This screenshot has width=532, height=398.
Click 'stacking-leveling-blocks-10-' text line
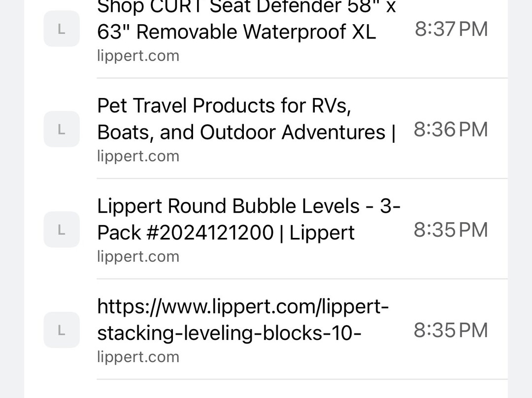(230, 333)
